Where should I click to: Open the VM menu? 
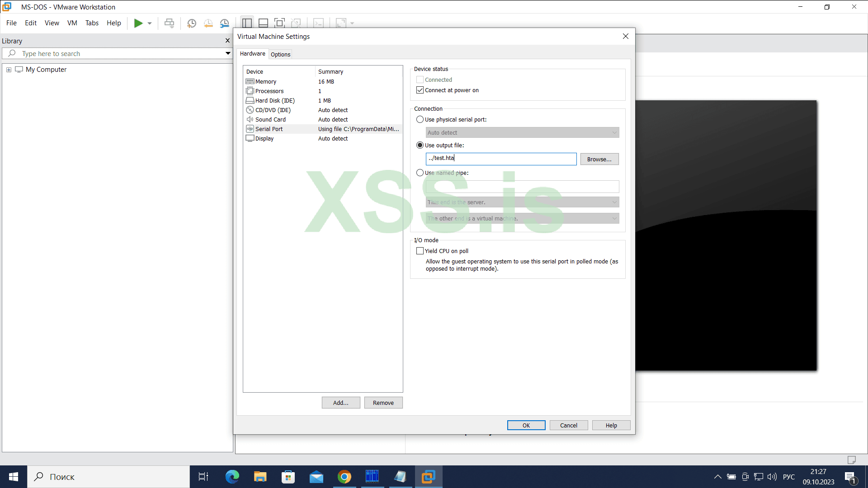coord(72,23)
